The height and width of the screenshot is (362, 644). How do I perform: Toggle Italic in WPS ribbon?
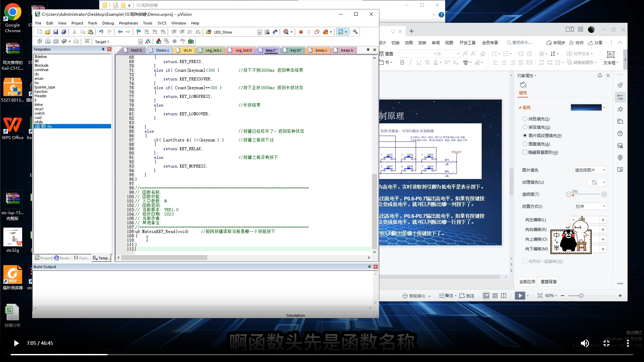tap(410, 62)
